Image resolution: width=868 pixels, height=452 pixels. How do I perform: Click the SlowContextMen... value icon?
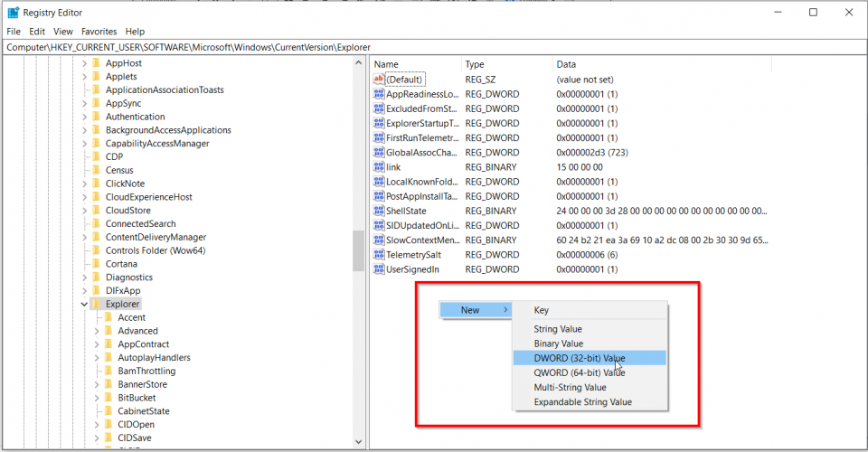click(x=379, y=240)
